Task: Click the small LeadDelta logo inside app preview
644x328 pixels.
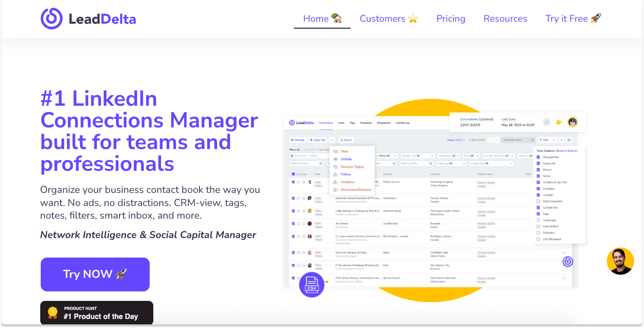Action: click(302, 123)
